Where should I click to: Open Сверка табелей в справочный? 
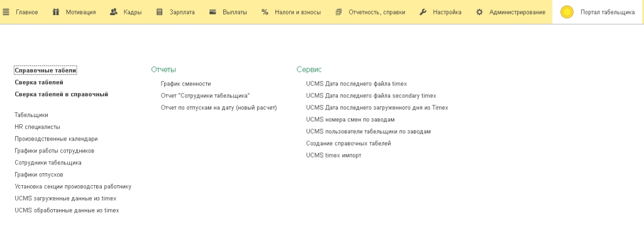pos(61,94)
